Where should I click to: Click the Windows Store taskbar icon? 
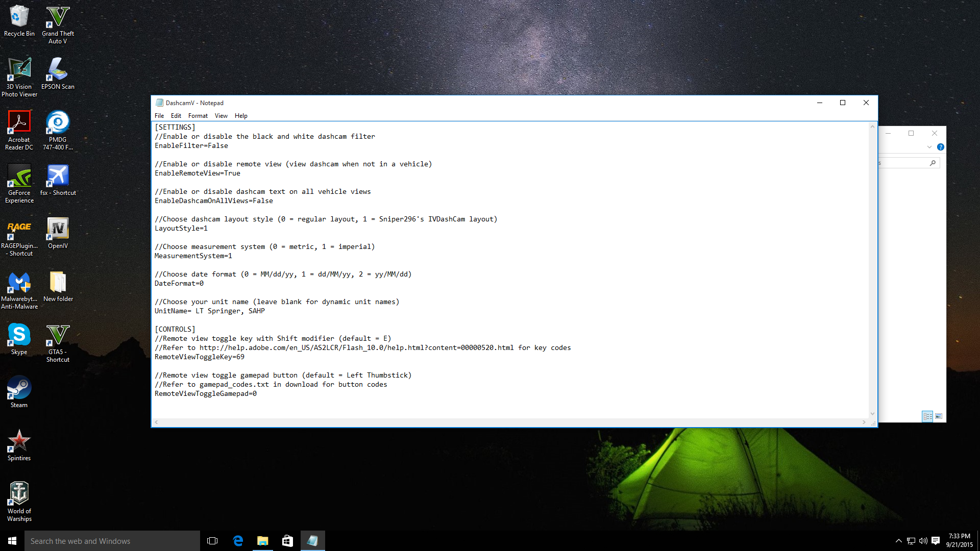pyautogui.click(x=287, y=541)
